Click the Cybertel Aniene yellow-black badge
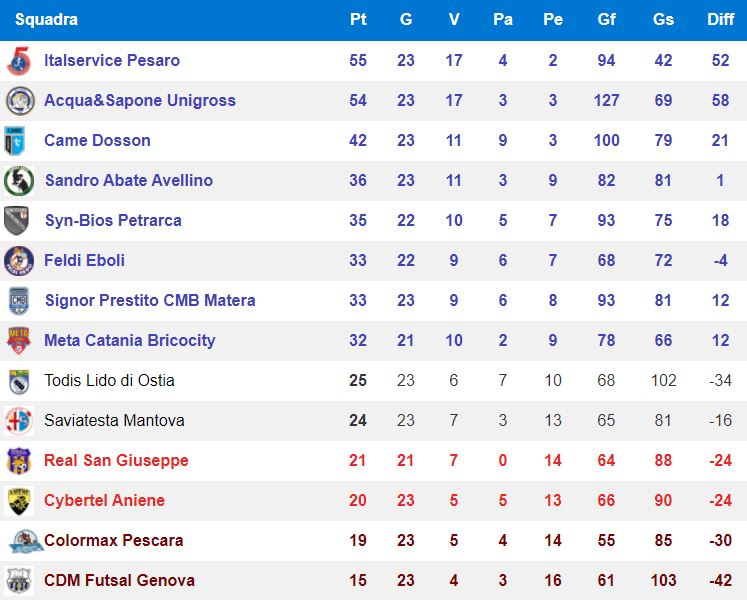The height and width of the screenshot is (600, 747). tap(19, 501)
